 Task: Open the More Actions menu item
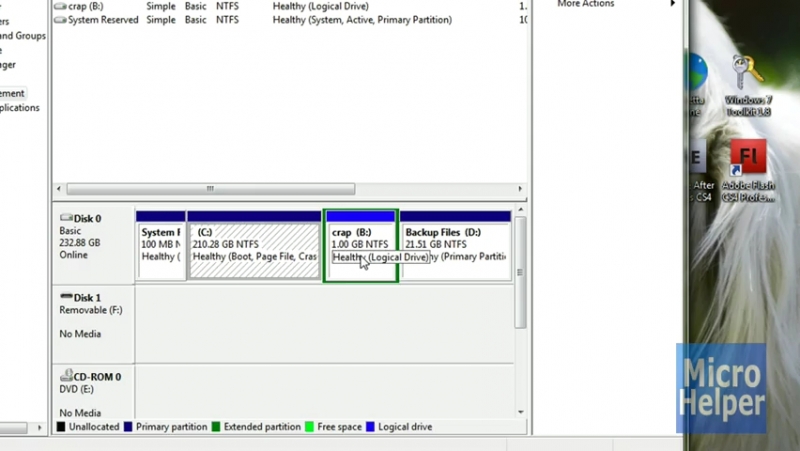point(585,4)
